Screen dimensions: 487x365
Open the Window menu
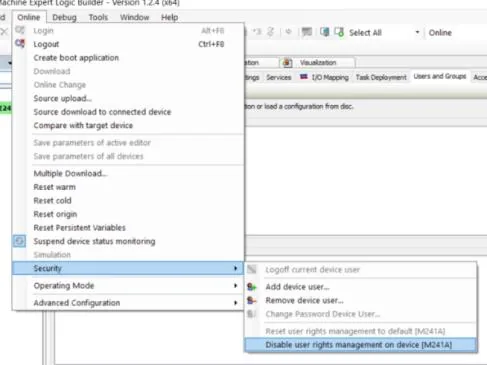coord(135,17)
